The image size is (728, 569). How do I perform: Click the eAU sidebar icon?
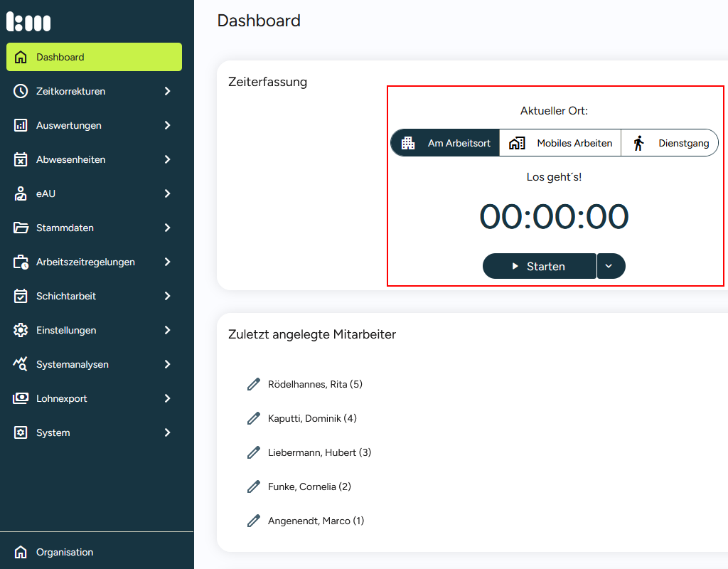[21, 193]
